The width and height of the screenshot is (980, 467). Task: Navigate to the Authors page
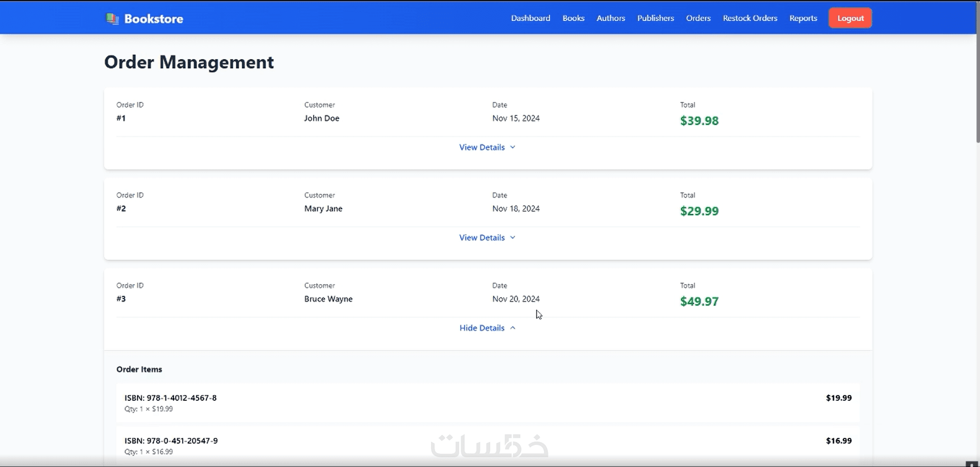click(x=610, y=18)
